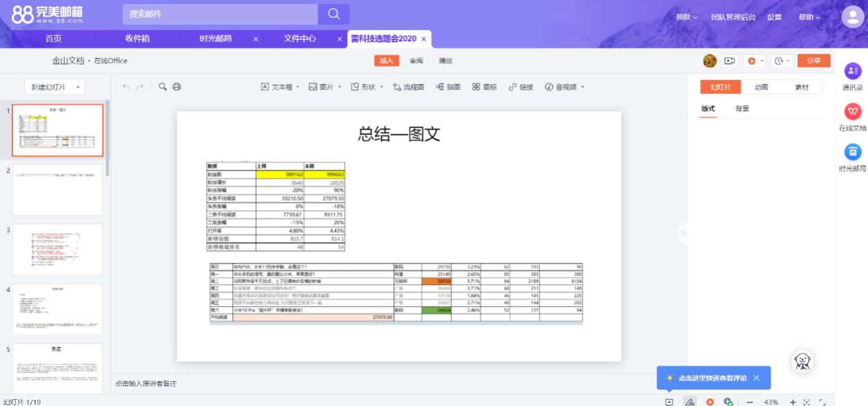Expand the 音视频 dropdown arrow

(583, 88)
